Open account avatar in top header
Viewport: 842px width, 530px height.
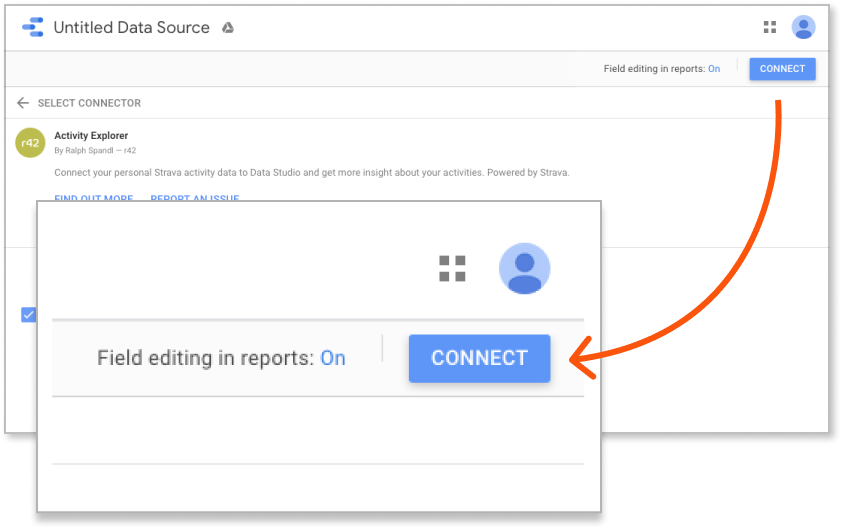pos(803,27)
